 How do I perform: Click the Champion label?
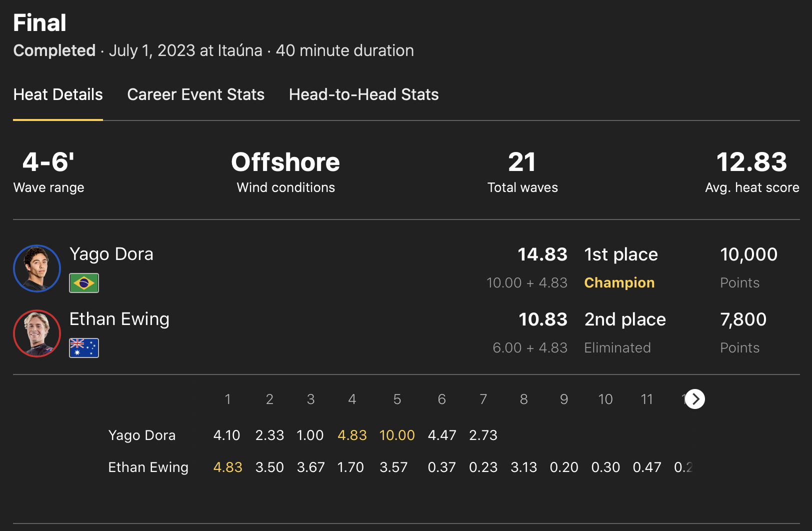click(x=619, y=282)
